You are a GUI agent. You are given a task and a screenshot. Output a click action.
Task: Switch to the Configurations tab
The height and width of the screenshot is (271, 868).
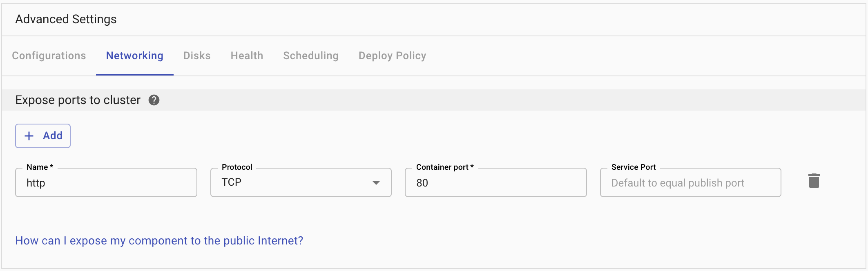49,56
